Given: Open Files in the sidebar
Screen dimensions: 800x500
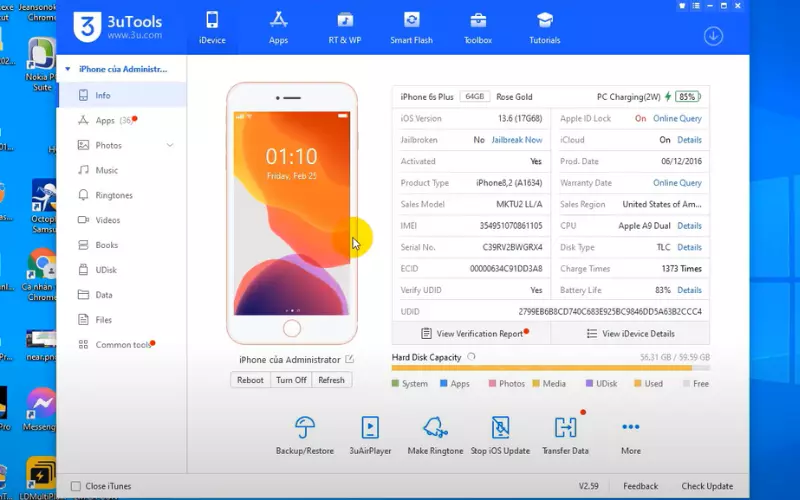Looking at the screenshot, I should tap(122, 320).
